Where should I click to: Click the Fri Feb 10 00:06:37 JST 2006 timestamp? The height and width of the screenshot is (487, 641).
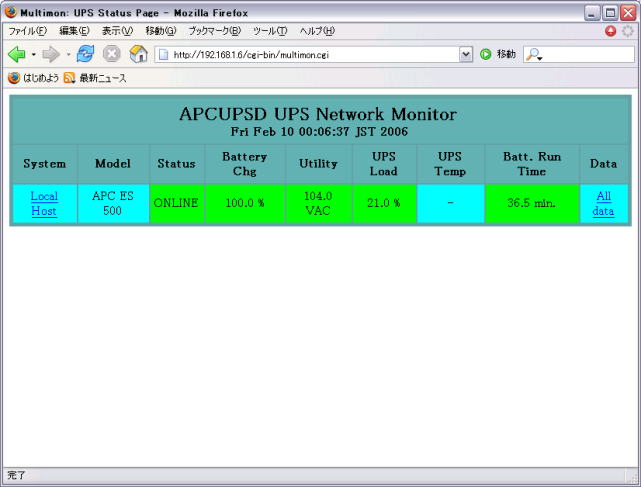[x=319, y=132]
